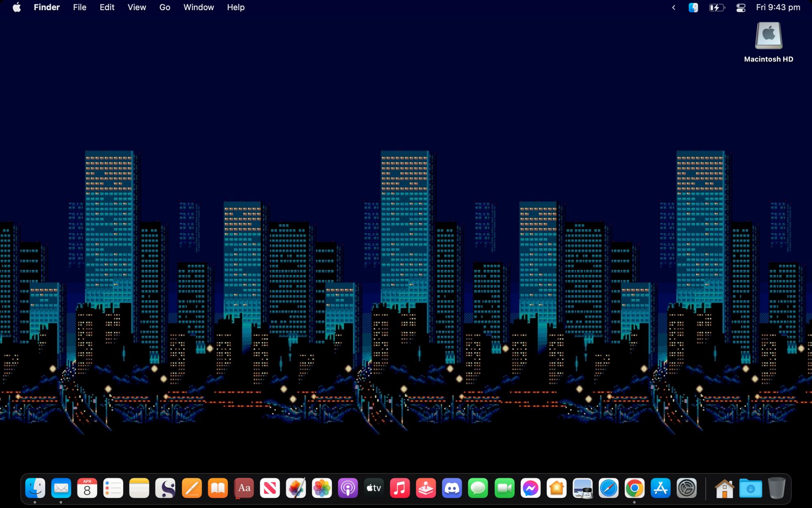Open System Settings from the Dock
Image resolution: width=812 pixels, height=508 pixels.
click(x=687, y=488)
